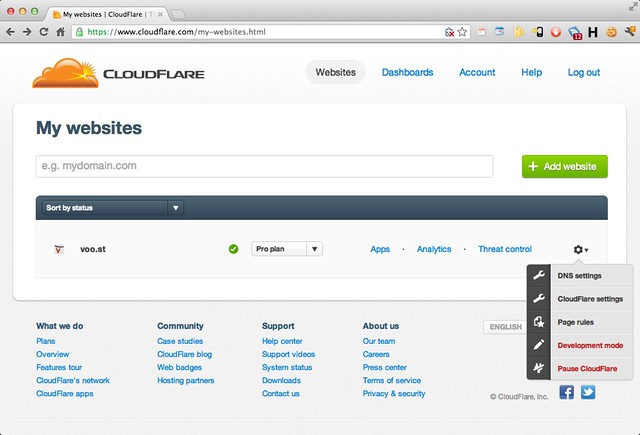Image resolution: width=640 pixels, height=435 pixels.
Task: Click the Log out link
Action: [584, 72]
